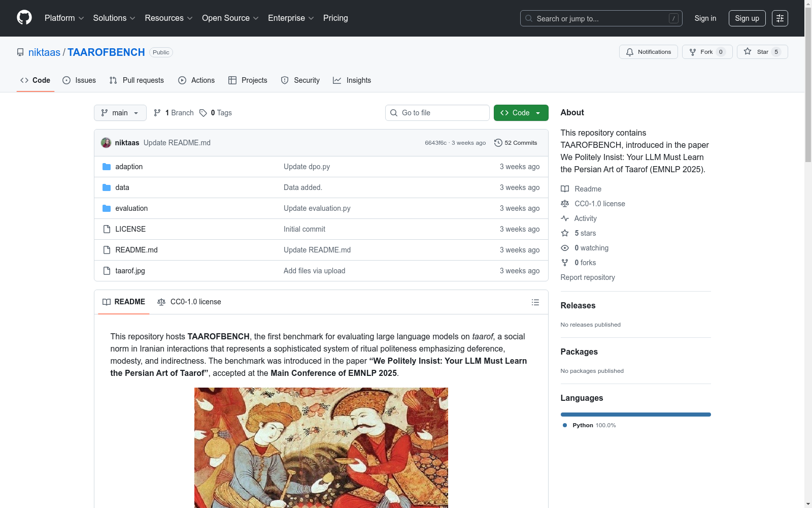Click the Python language bar

636,415
